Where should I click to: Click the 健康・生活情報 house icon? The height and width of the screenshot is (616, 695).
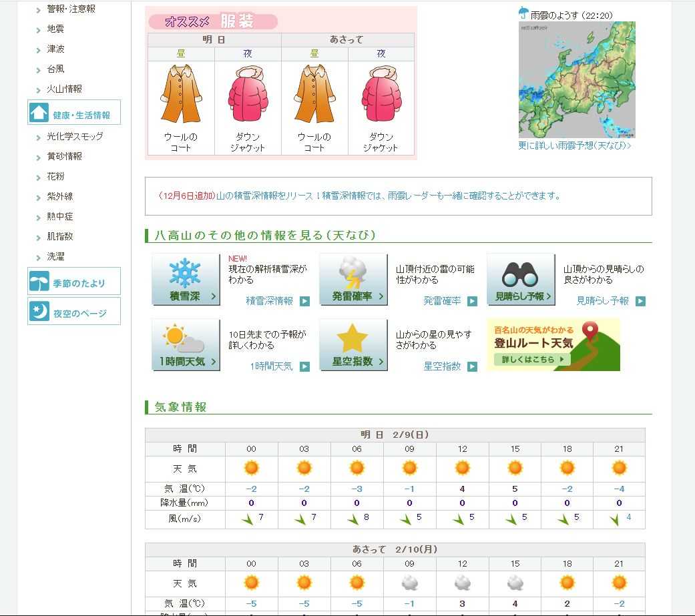click(39, 113)
